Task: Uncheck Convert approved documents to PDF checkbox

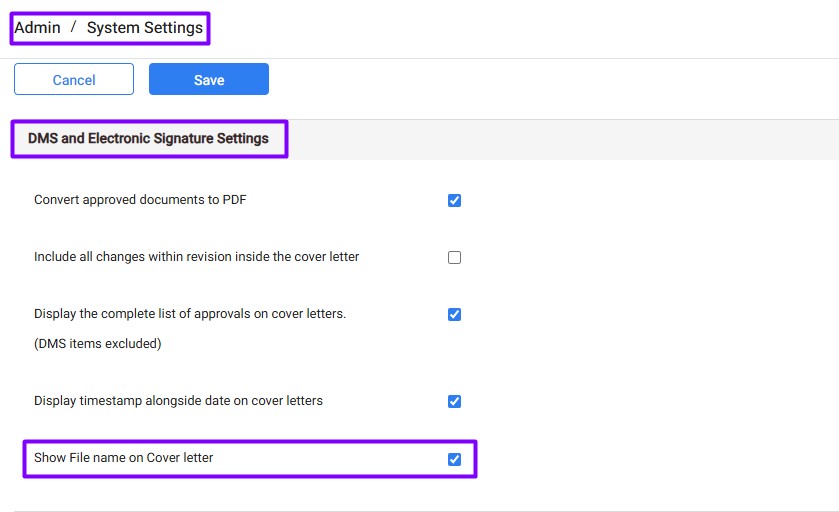Action: coord(454,200)
